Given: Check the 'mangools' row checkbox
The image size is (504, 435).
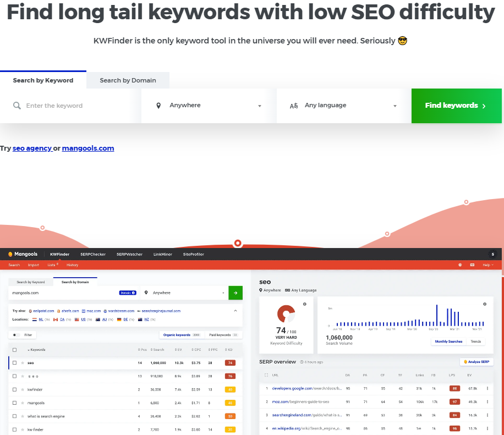Looking at the screenshot, I should (14, 403).
